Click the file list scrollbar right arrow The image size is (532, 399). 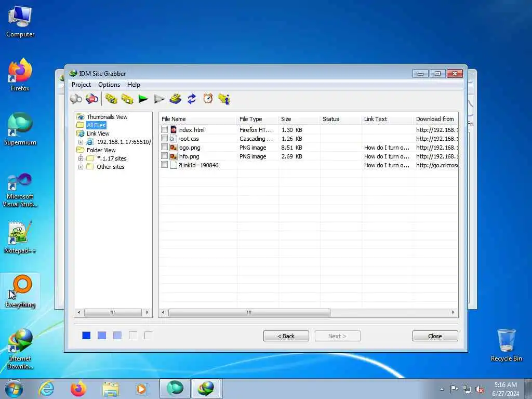(x=453, y=312)
